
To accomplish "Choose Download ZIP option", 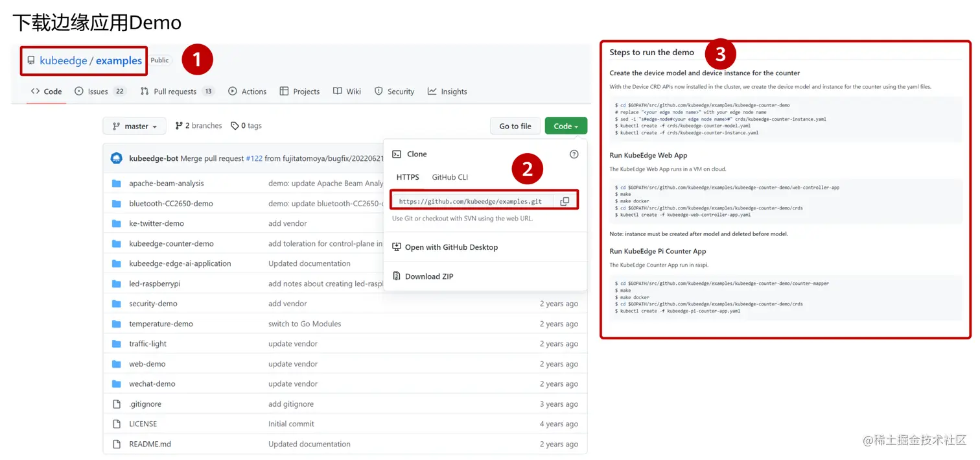I will pos(423,276).
